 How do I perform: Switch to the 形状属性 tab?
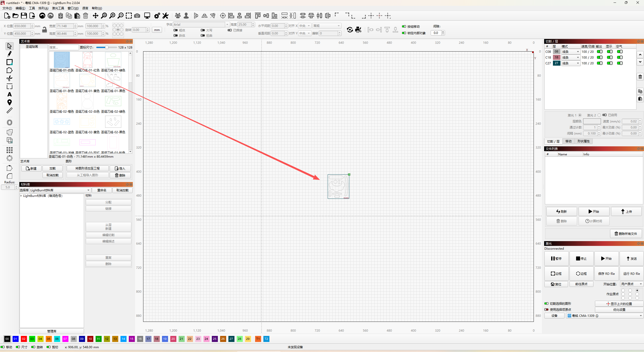583,141
